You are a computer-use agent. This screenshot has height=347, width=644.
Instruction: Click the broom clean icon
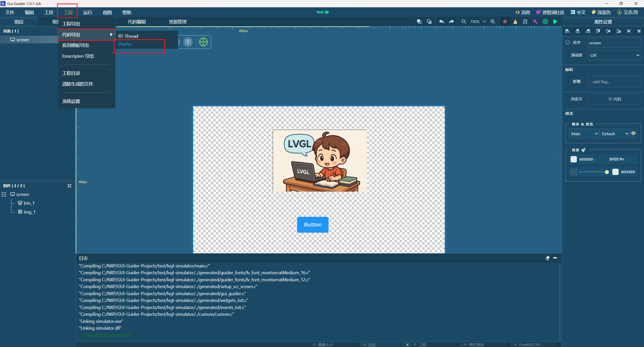(x=515, y=22)
